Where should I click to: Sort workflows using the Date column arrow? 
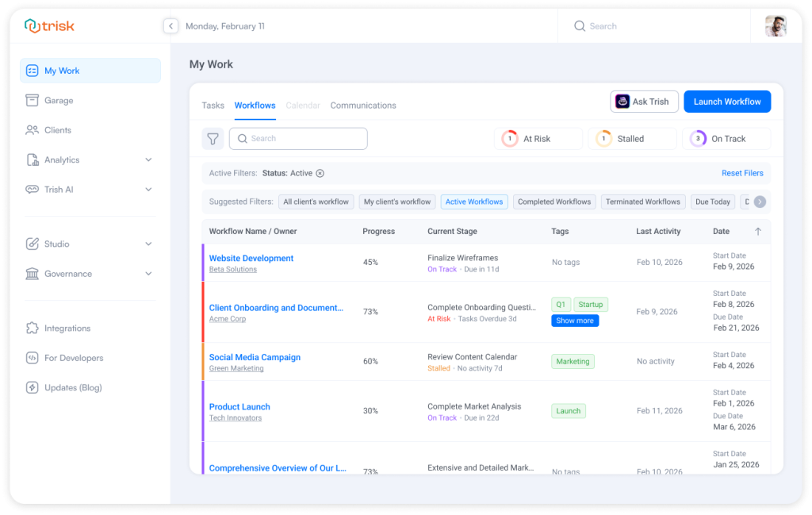760,231
